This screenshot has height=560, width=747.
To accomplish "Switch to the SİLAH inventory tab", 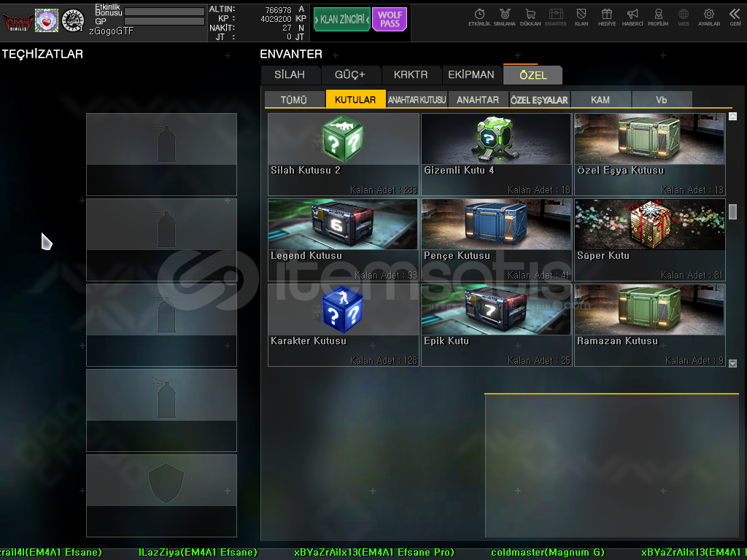I will tap(290, 75).
